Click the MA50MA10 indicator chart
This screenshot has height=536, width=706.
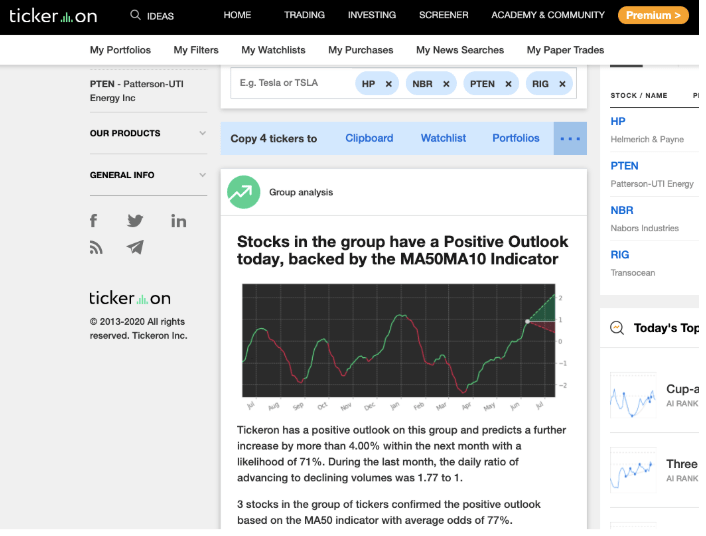399,341
